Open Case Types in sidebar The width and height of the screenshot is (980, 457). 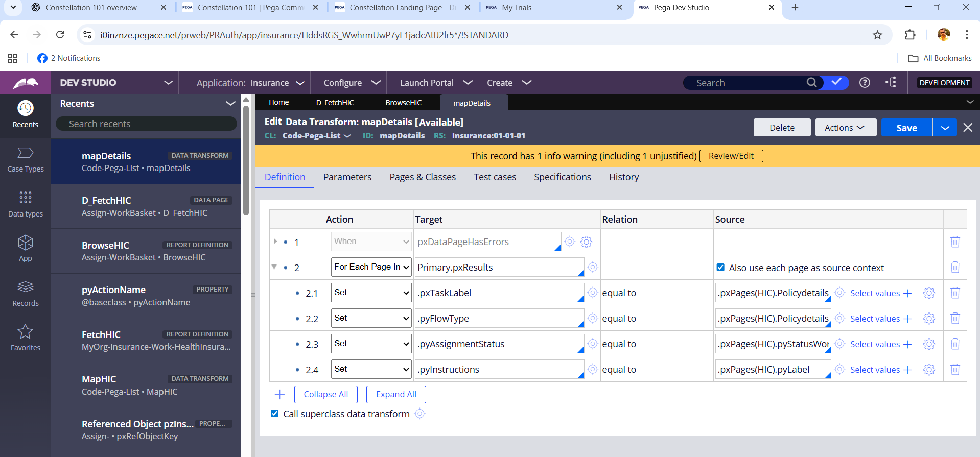pos(26,160)
